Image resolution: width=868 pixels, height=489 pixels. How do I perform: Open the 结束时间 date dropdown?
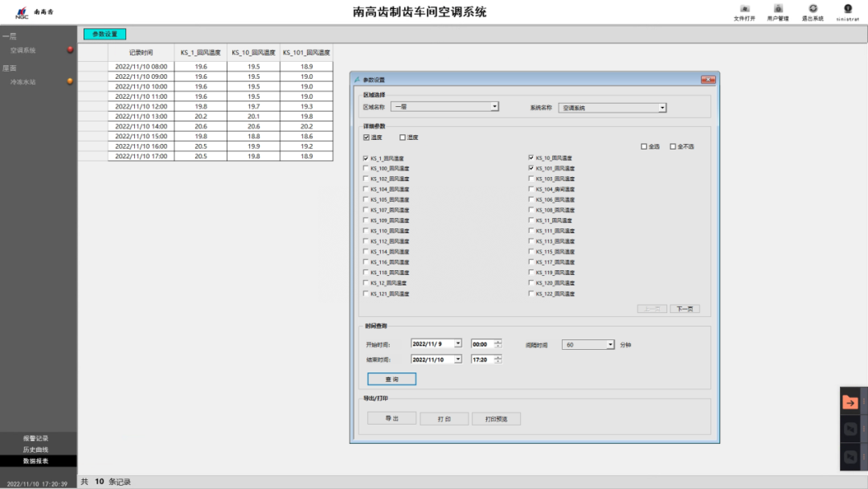point(458,360)
